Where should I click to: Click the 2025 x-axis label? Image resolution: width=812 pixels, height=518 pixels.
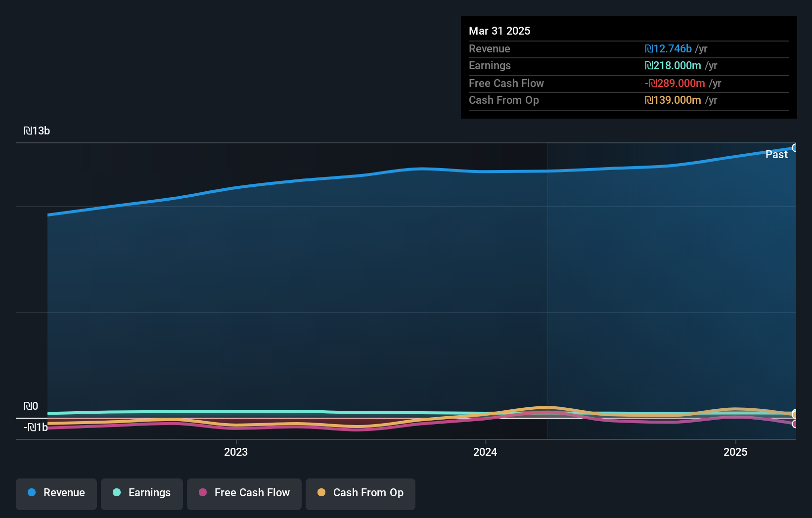click(735, 452)
